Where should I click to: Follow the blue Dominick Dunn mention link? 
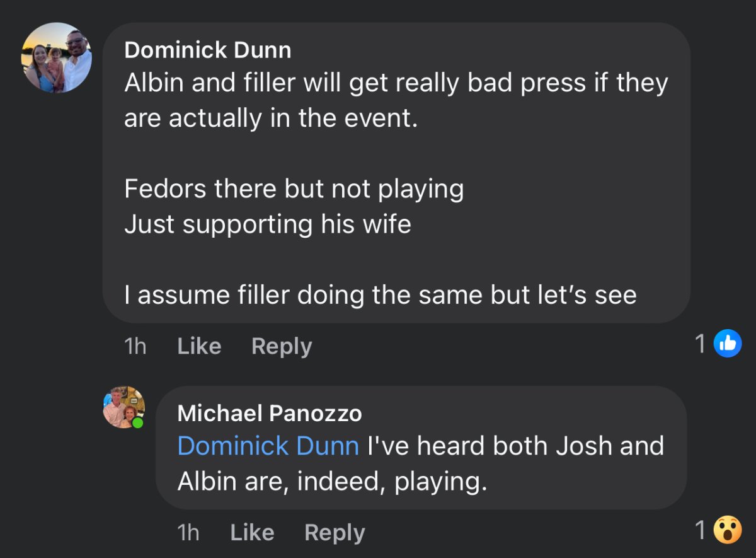[x=268, y=446]
